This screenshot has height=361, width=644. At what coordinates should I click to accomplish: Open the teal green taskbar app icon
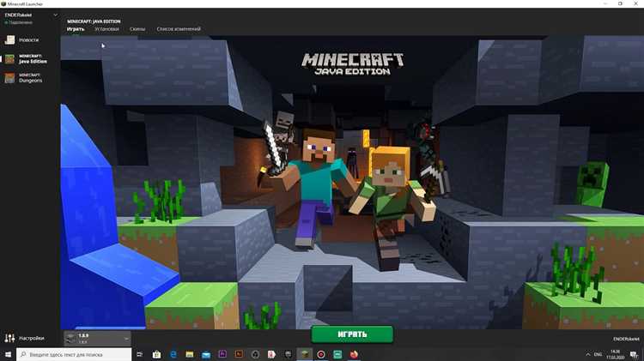coord(337,354)
